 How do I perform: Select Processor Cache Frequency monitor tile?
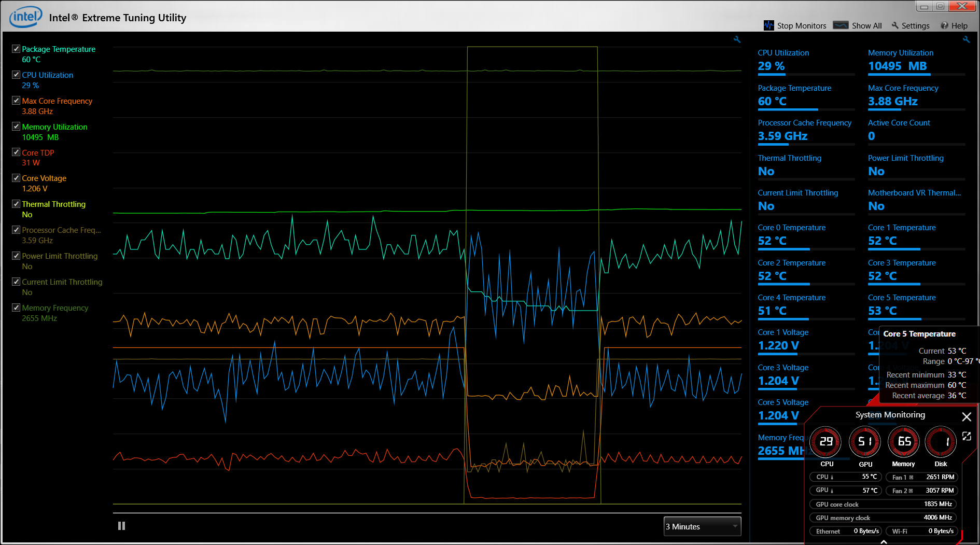point(806,132)
